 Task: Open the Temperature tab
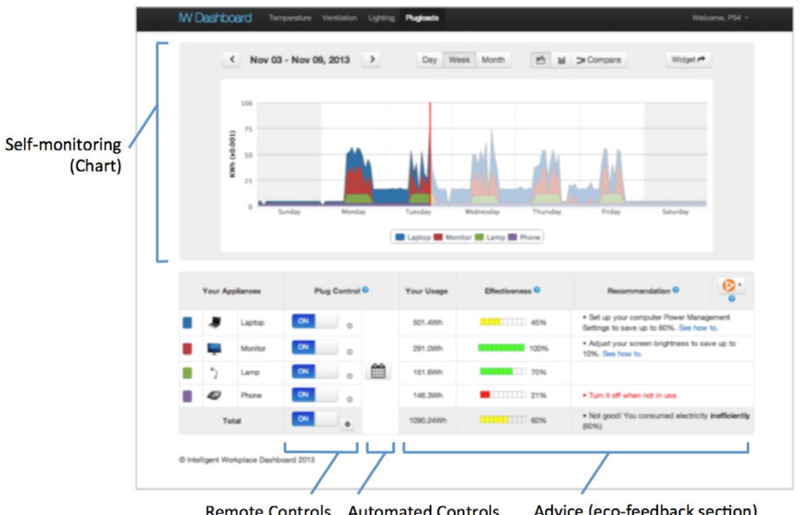point(289,18)
